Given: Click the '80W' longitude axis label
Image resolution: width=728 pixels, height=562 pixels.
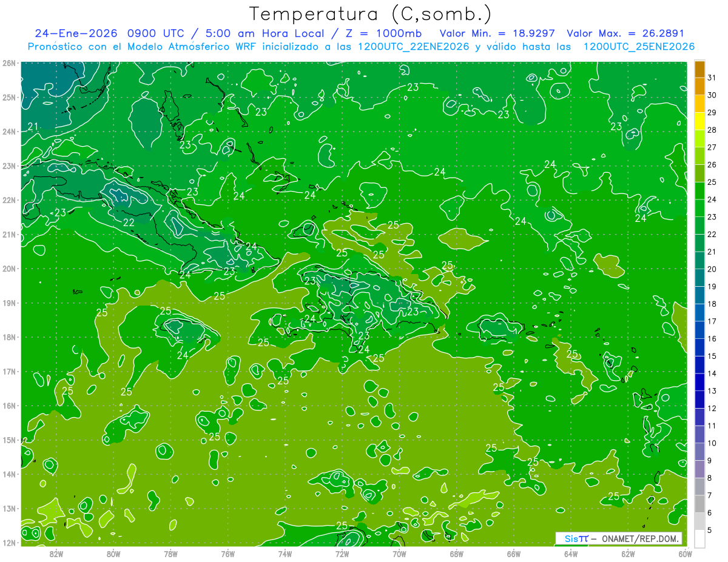Looking at the screenshot, I should (x=113, y=554).
